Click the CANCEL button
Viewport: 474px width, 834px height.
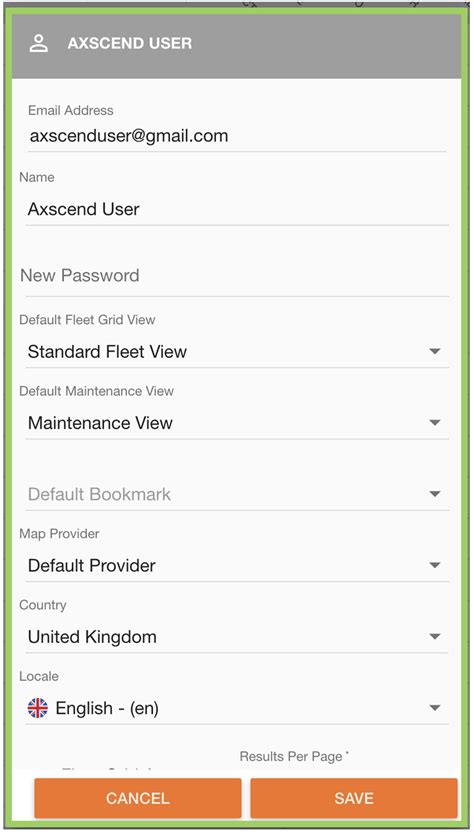click(x=138, y=798)
